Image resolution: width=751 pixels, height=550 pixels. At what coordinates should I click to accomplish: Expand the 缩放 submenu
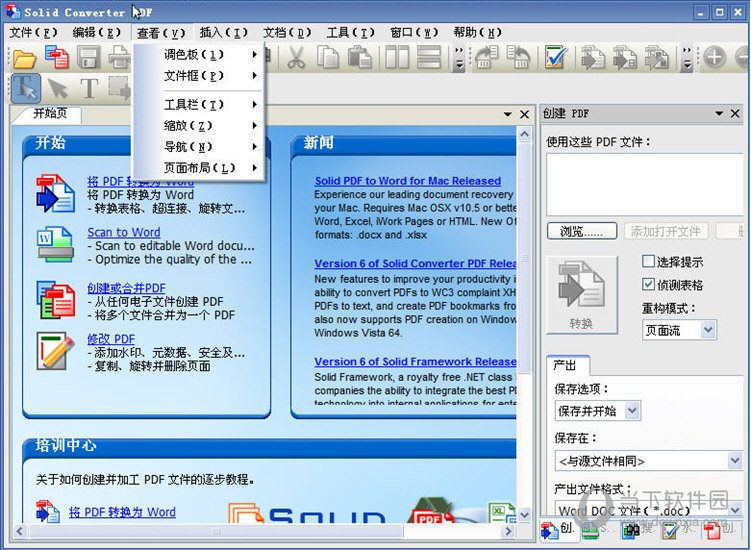198,126
